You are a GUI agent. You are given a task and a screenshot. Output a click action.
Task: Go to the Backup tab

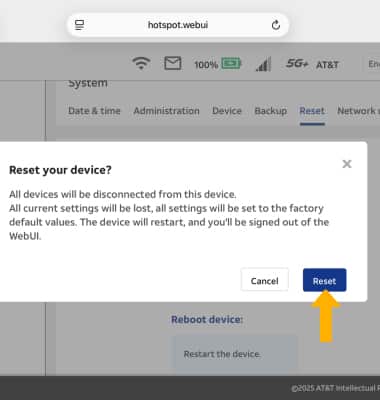(x=271, y=111)
